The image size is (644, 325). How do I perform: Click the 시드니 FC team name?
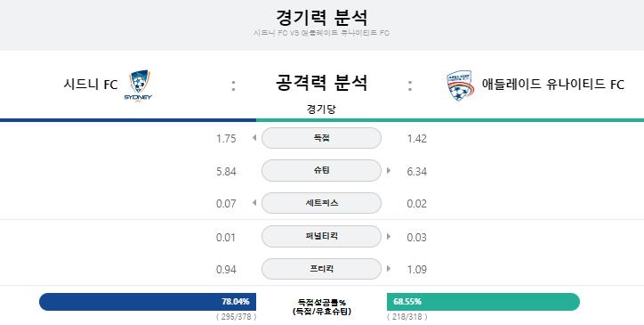click(x=91, y=85)
